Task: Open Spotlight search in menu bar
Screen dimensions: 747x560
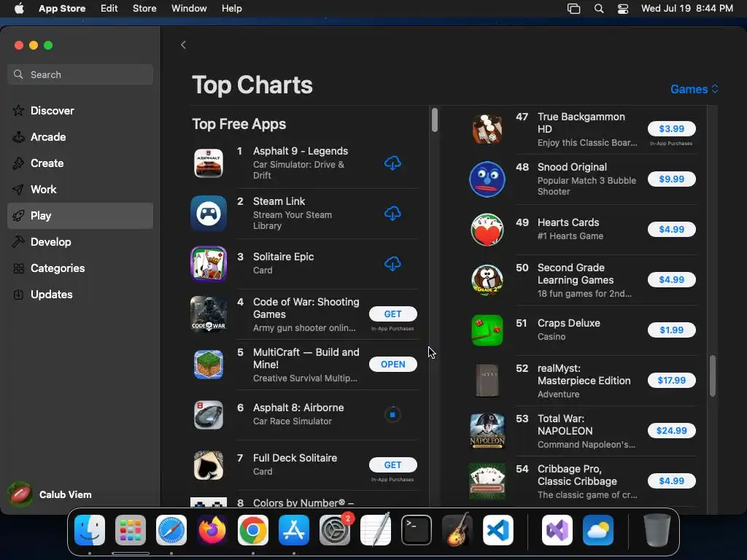Action: tap(599, 9)
